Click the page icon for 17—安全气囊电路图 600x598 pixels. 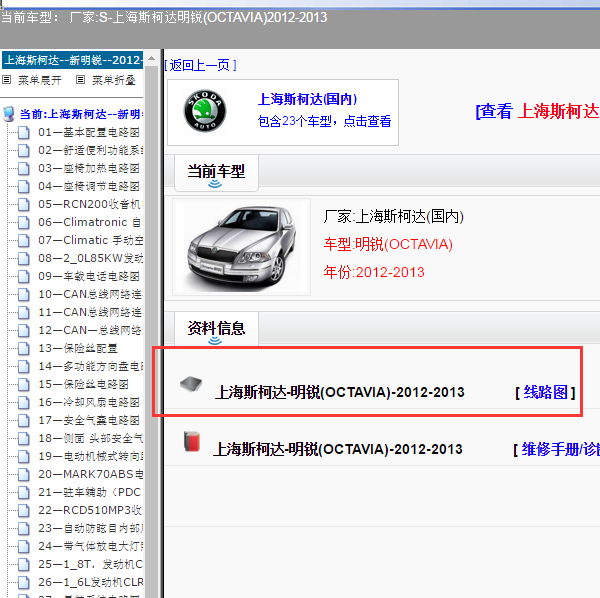[24, 420]
